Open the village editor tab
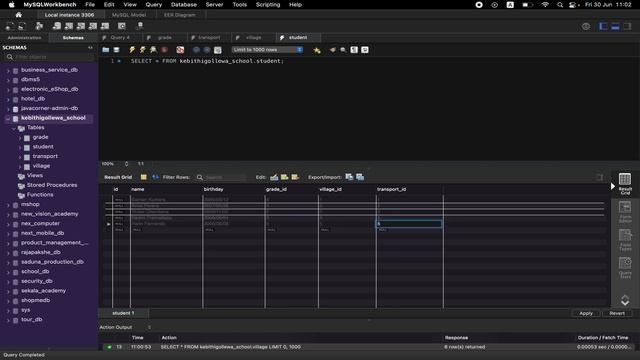Image resolution: width=640 pixels, height=360 pixels. point(253,38)
